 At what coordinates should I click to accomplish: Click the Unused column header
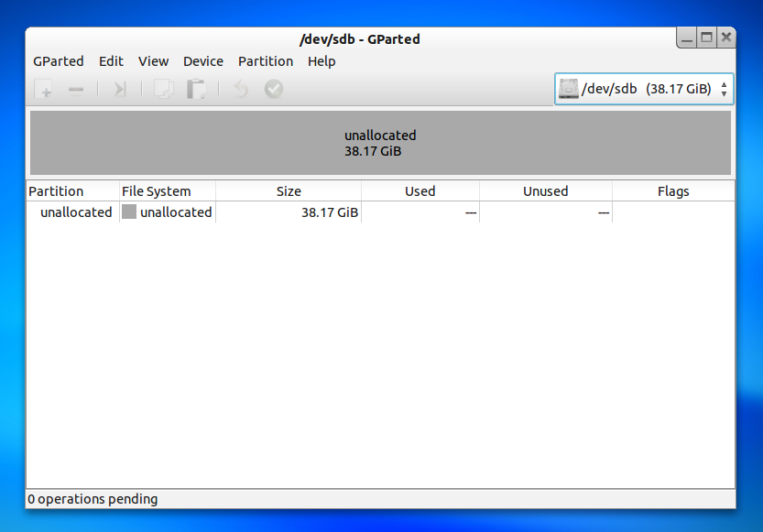546,191
